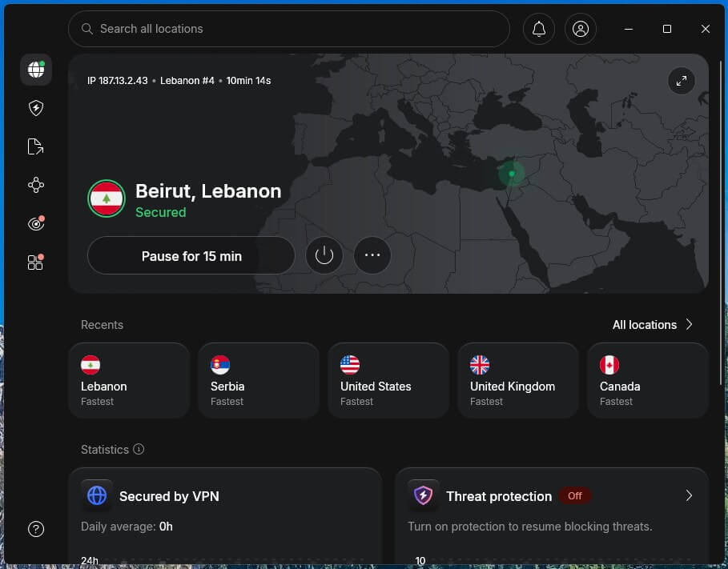Open the file sharing icon in sidebar
Image resolution: width=728 pixels, height=569 pixels.
[36, 146]
